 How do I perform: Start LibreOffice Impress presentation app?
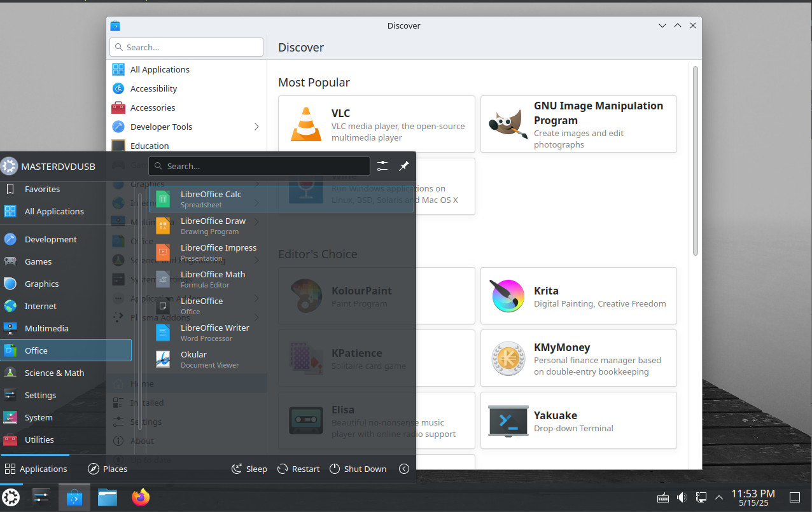point(281,253)
